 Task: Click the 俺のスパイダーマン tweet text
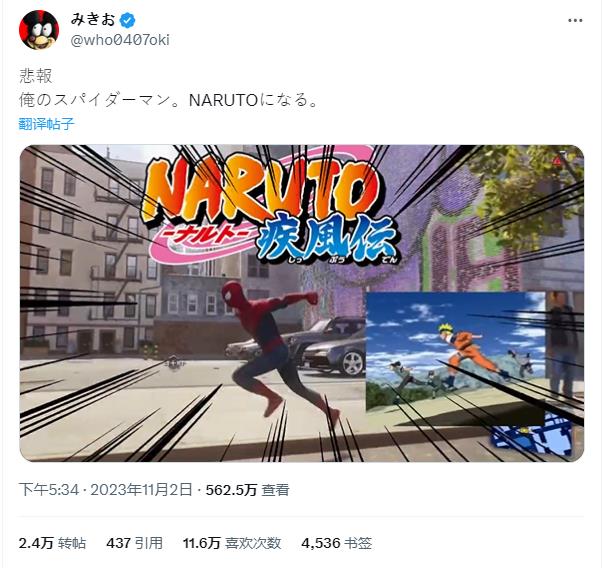pyautogui.click(x=168, y=100)
